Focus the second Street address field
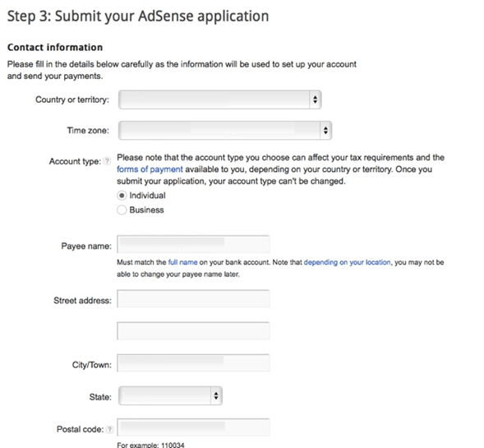The image size is (484, 448). click(x=193, y=330)
